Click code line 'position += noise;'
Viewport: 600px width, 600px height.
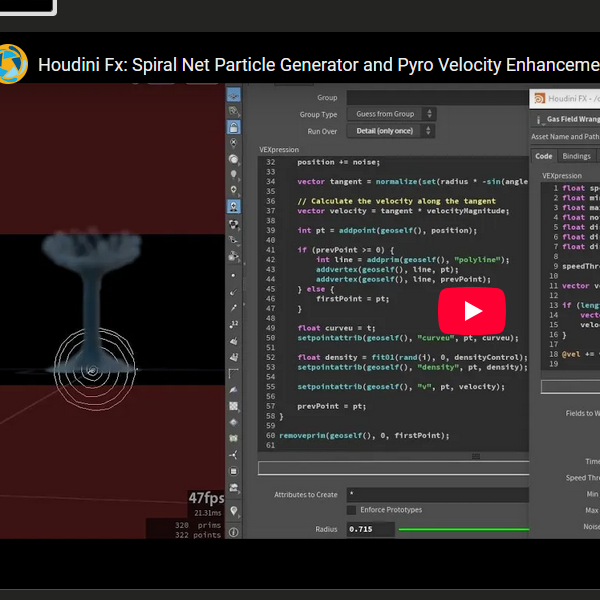[x=338, y=162]
